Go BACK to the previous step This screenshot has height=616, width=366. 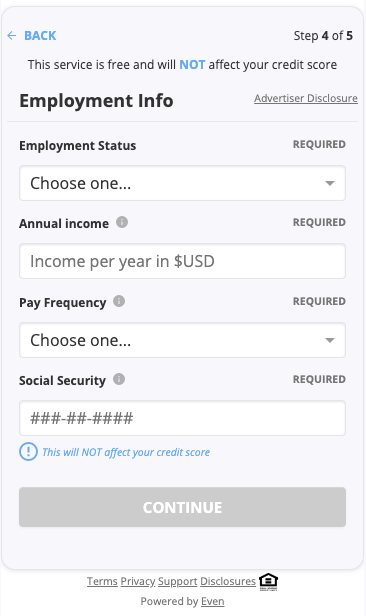[40, 36]
